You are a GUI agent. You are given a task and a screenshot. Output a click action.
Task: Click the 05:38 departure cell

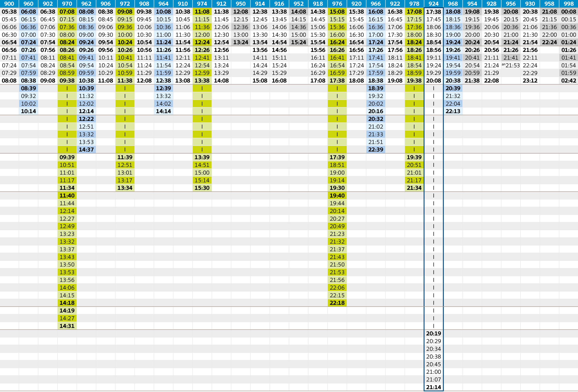9,12
